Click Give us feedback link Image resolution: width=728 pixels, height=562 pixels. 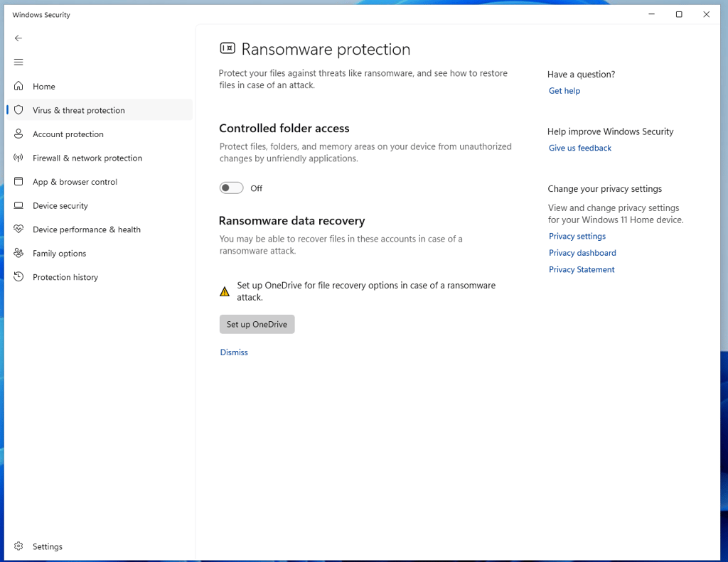point(580,148)
